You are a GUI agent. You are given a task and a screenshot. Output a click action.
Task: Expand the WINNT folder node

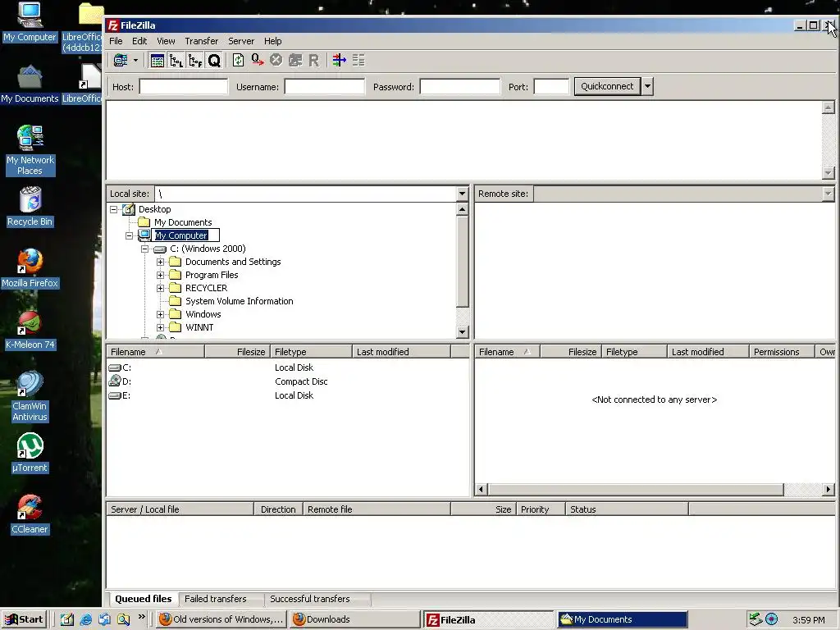tap(160, 327)
